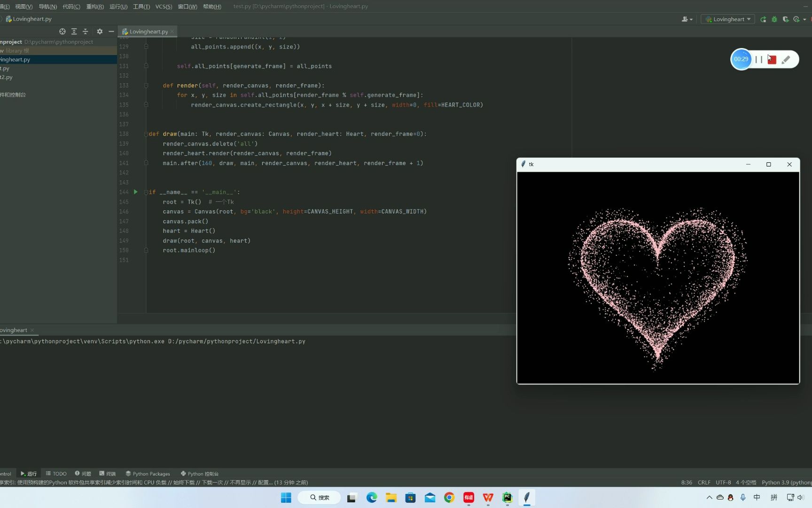Open PyCharm from the taskbar
The height and width of the screenshot is (508, 812).
[x=507, y=498]
